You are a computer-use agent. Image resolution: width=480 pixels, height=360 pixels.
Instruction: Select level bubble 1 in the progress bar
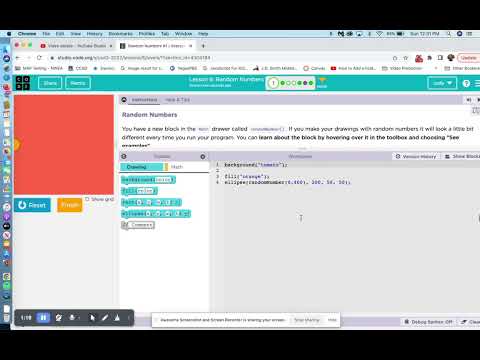(x=273, y=83)
